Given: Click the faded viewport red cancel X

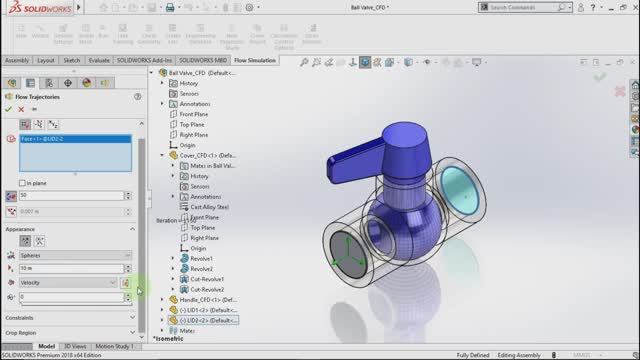Looking at the screenshot, I should tap(620, 91).
